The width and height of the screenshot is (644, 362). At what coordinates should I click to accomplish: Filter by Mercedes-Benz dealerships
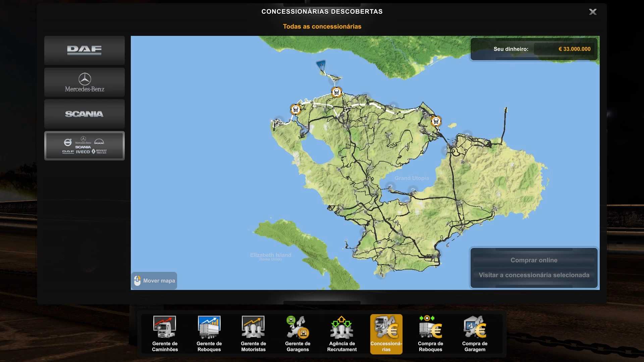coord(85,82)
